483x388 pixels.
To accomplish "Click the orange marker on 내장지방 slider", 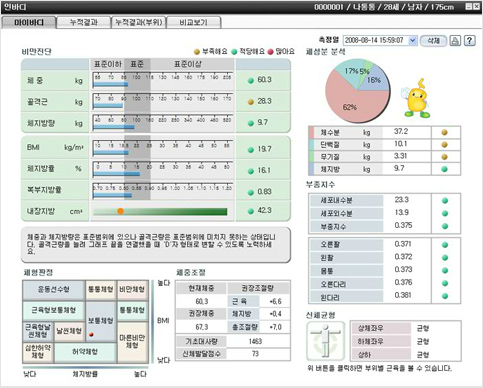I will [121, 211].
